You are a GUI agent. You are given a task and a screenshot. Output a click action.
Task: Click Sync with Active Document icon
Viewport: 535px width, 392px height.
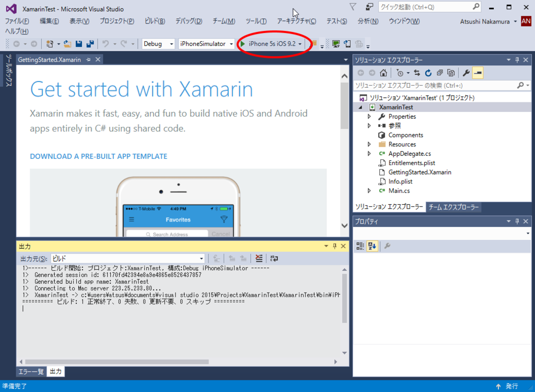coord(417,73)
